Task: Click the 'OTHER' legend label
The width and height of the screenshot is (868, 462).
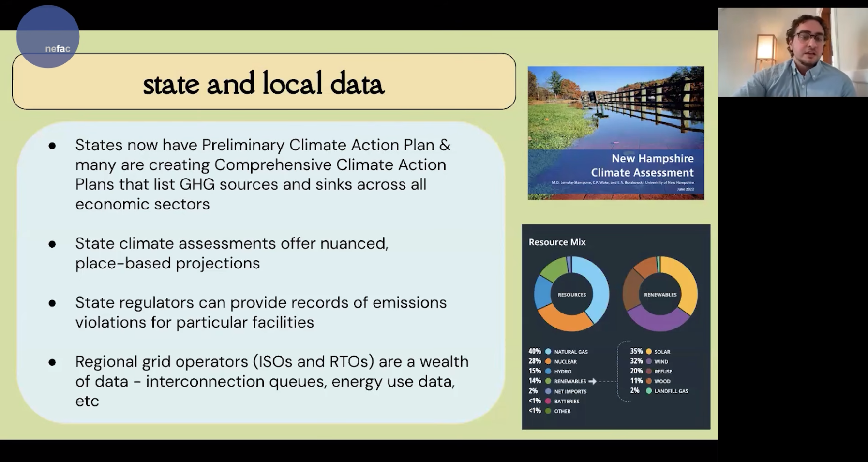Action: pos(562,411)
